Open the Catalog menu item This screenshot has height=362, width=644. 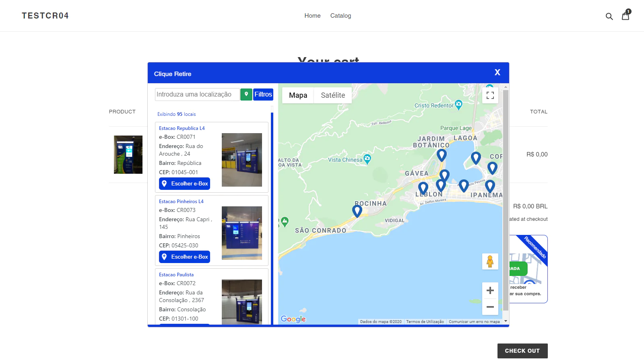341,16
